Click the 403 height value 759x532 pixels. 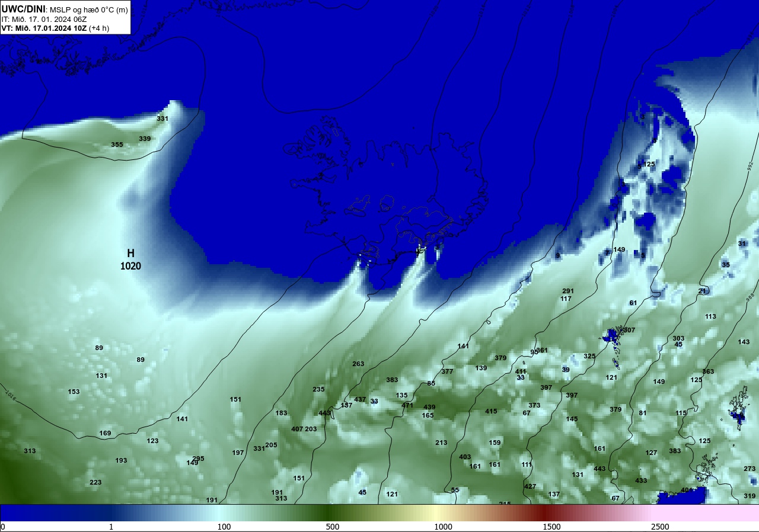coord(465,457)
